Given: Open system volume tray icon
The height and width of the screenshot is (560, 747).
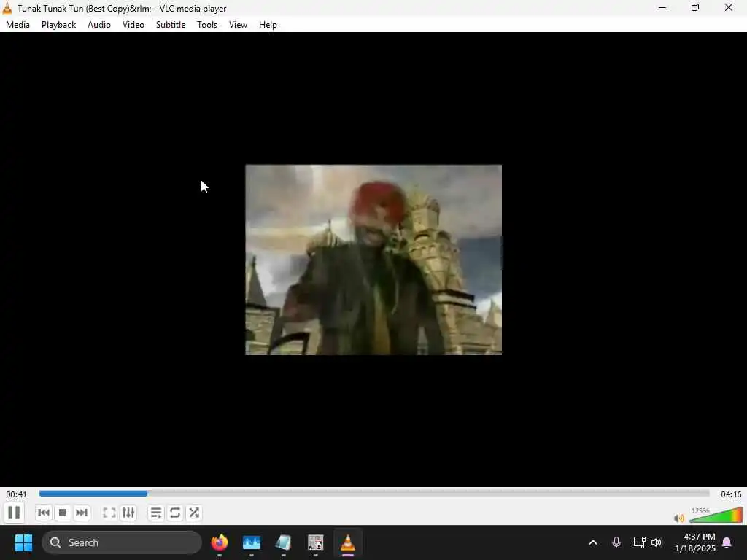Looking at the screenshot, I should (657, 542).
